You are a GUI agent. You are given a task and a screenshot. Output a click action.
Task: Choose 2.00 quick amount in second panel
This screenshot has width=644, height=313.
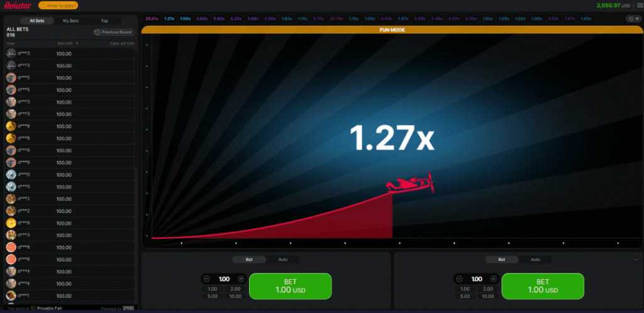[488, 288]
